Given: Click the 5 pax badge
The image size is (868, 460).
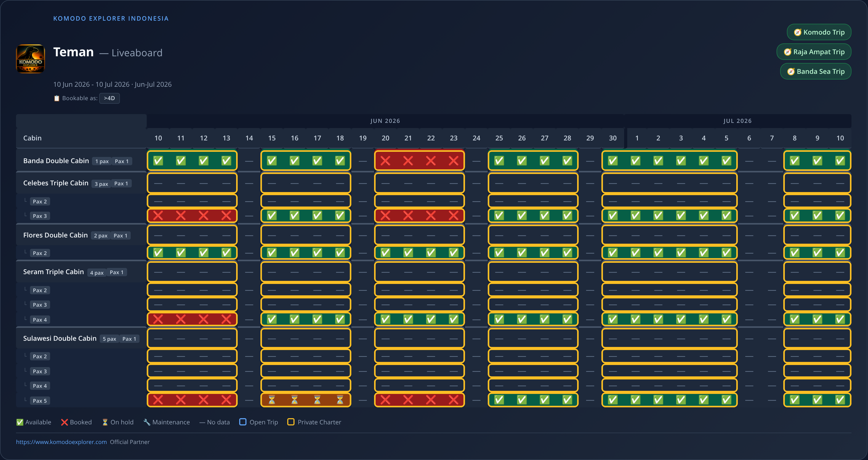Looking at the screenshot, I should 109,339.
